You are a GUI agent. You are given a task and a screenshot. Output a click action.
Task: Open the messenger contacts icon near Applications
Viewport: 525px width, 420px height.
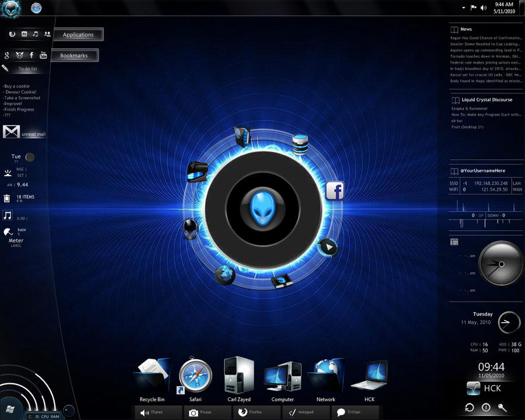[47, 34]
